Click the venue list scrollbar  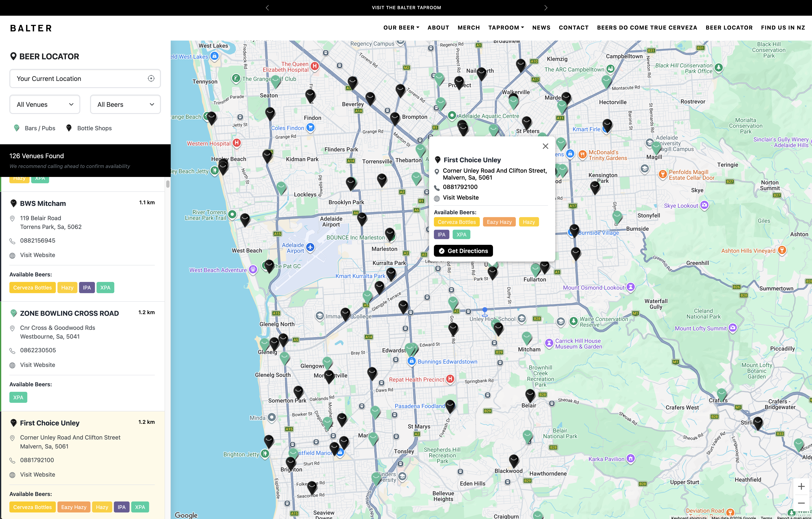coord(168,184)
